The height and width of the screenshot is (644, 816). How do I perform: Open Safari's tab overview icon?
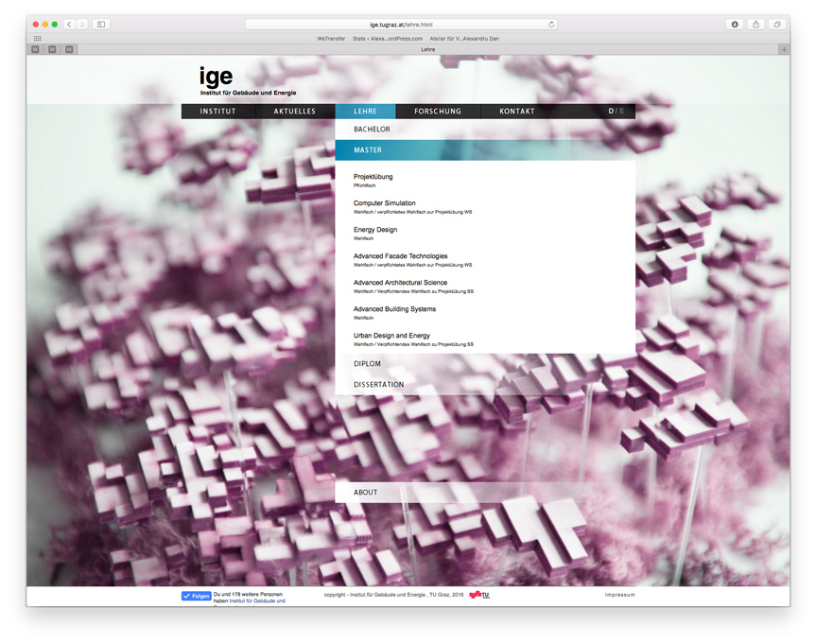[x=775, y=24]
